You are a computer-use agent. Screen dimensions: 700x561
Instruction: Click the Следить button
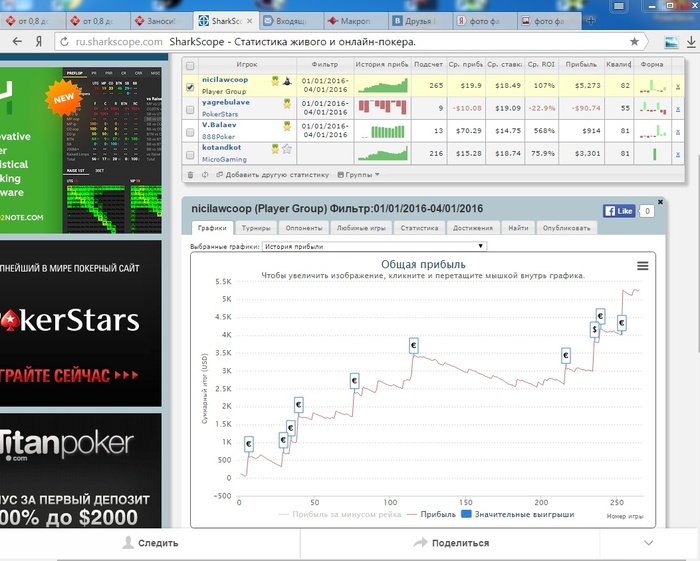coord(150,543)
